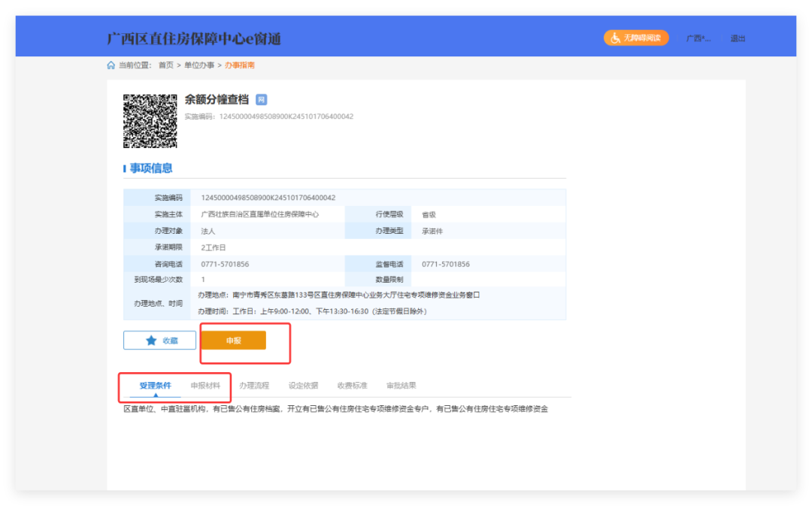Go to 首页 in the breadcrumb
The image size is (812, 506).
click(x=165, y=65)
